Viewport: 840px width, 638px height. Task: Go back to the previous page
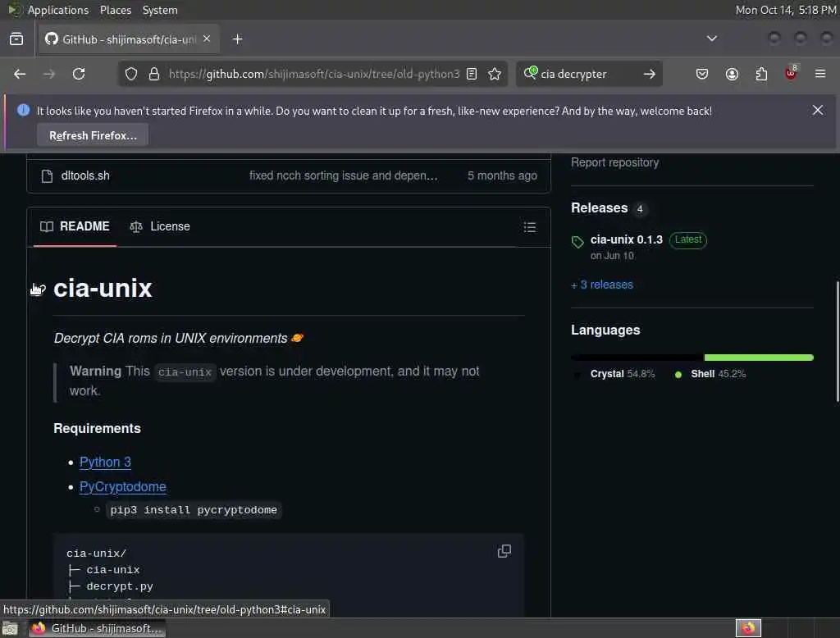(x=20, y=74)
